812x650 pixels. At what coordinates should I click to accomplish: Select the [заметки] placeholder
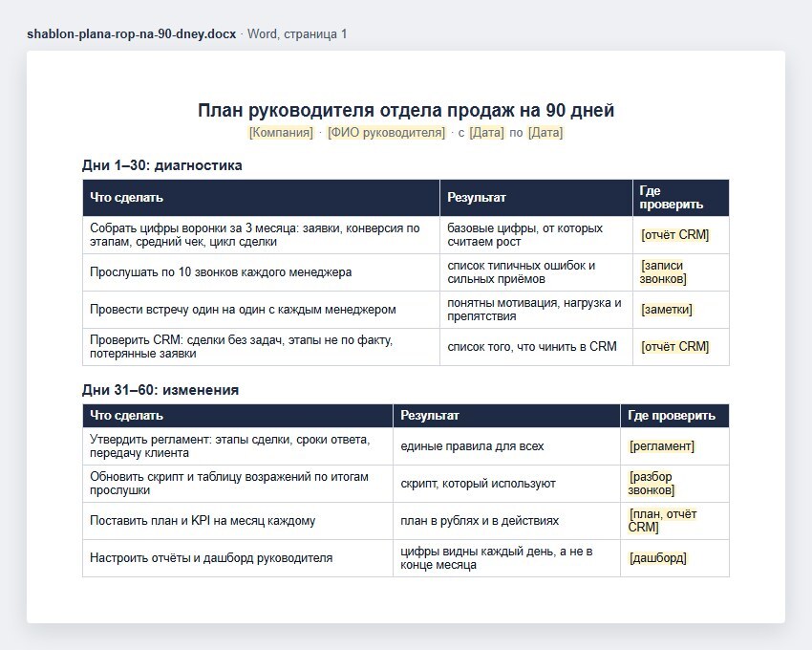[x=667, y=310]
